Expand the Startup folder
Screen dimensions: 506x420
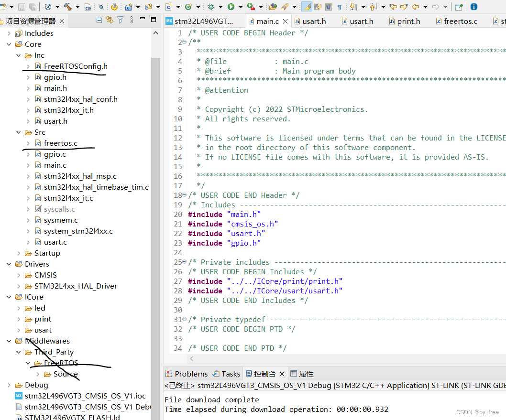click(x=19, y=253)
